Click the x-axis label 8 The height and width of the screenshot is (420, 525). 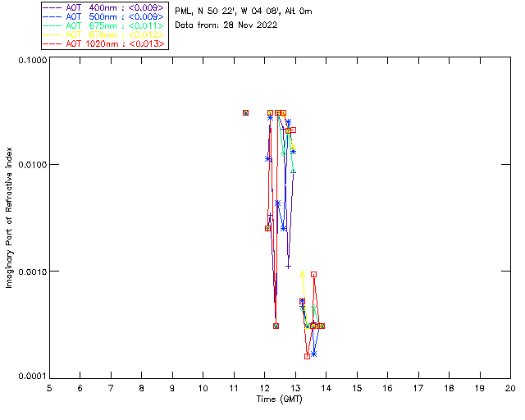(x=142, y=388)
